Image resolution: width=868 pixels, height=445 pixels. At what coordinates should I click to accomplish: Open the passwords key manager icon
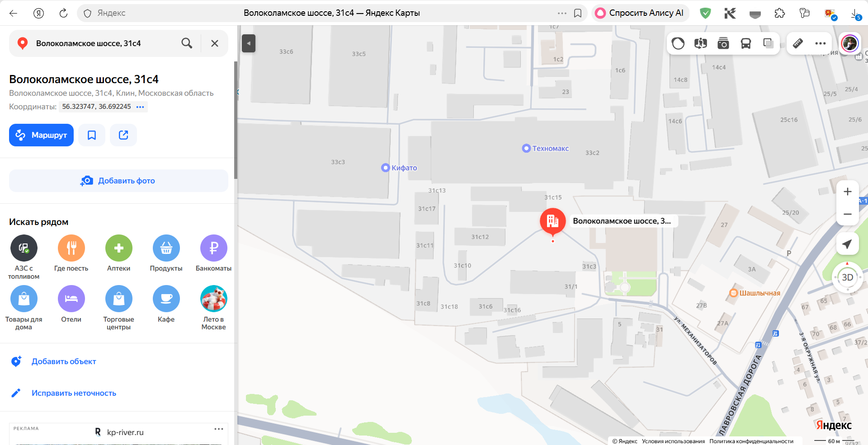pyautogui.click(x=805, y=13)
